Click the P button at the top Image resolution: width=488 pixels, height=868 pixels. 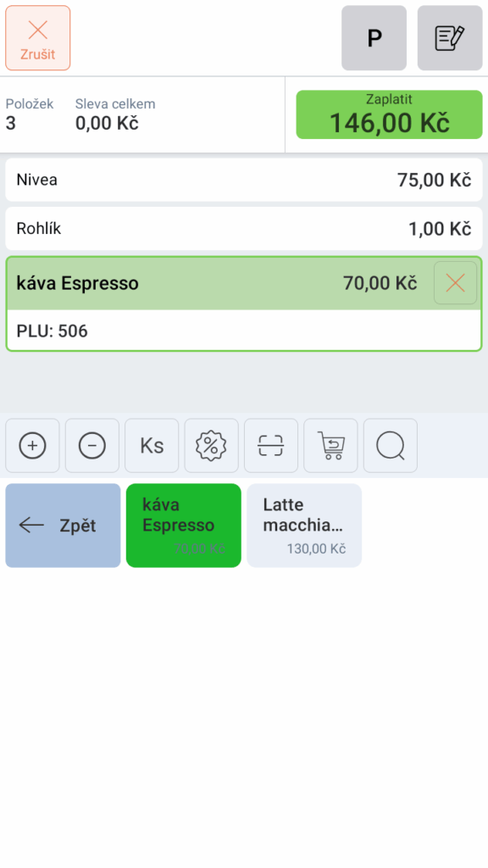(374, 38)
